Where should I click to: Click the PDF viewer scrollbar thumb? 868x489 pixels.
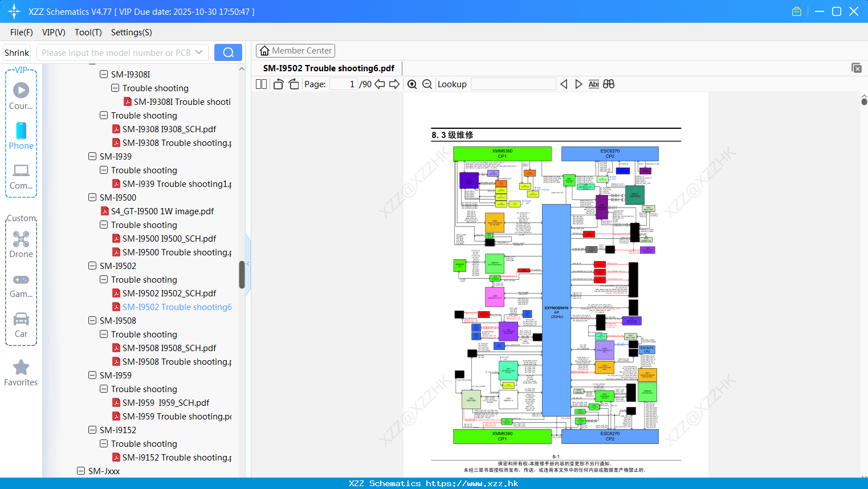coord(864,101)
